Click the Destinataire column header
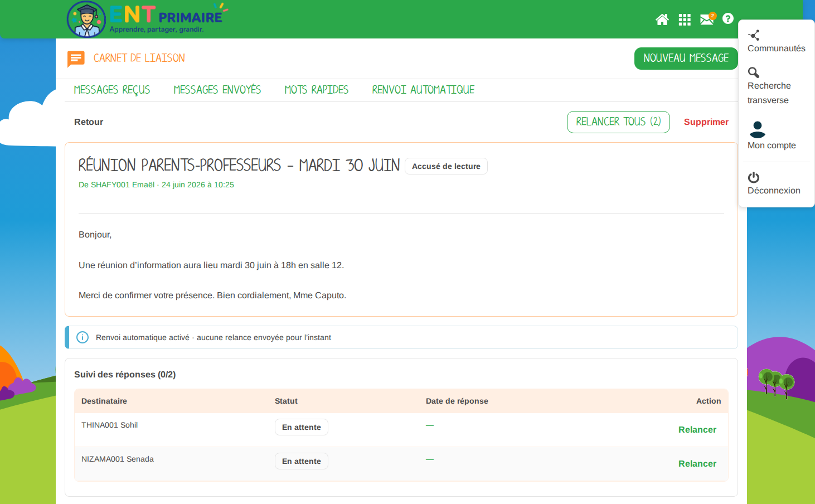Screen dimensions: 815x504 tap(104, 401)
